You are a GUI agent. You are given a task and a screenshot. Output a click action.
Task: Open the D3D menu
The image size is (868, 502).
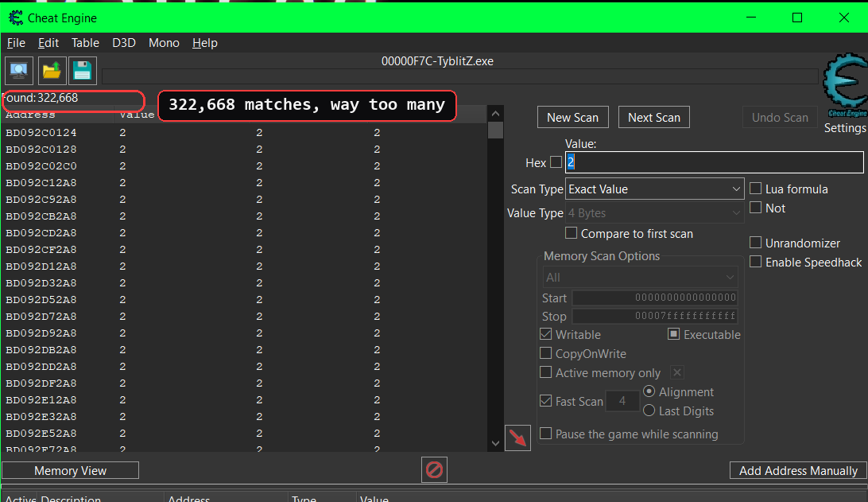[124, 43]
